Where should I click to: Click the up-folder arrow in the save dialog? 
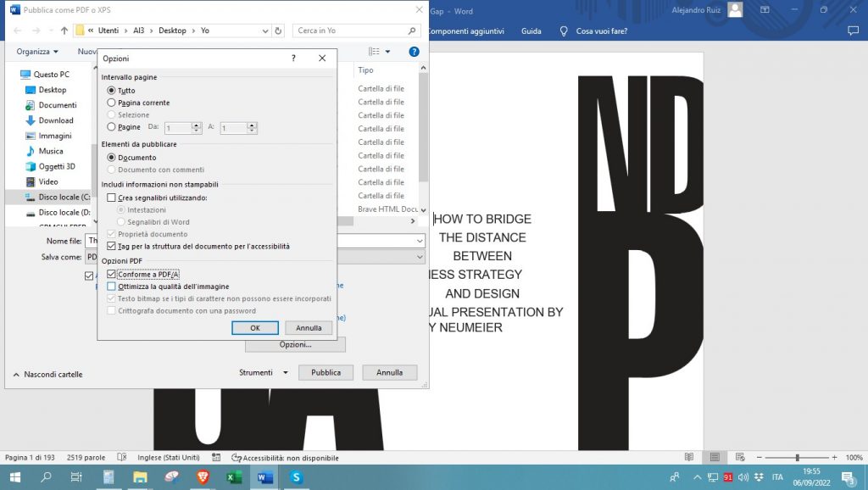64,31
